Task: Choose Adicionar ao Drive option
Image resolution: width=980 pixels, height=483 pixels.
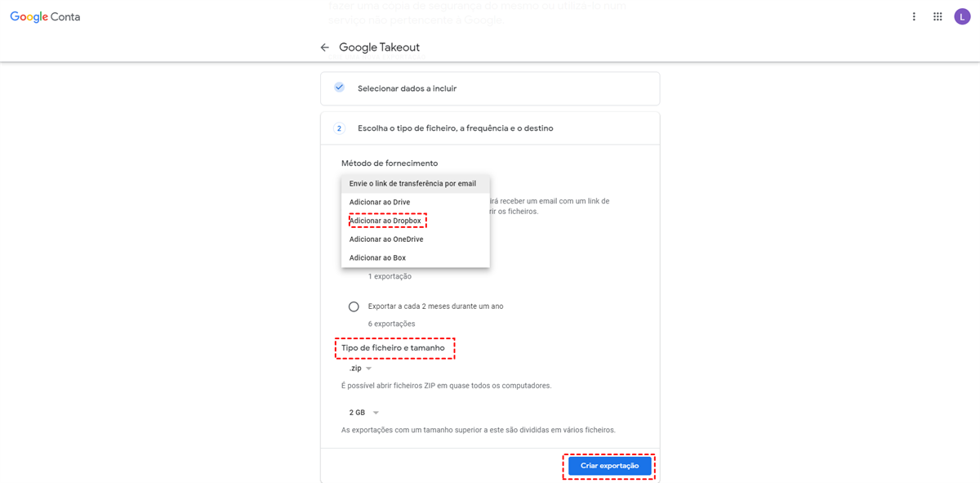Action: (416, 202)
